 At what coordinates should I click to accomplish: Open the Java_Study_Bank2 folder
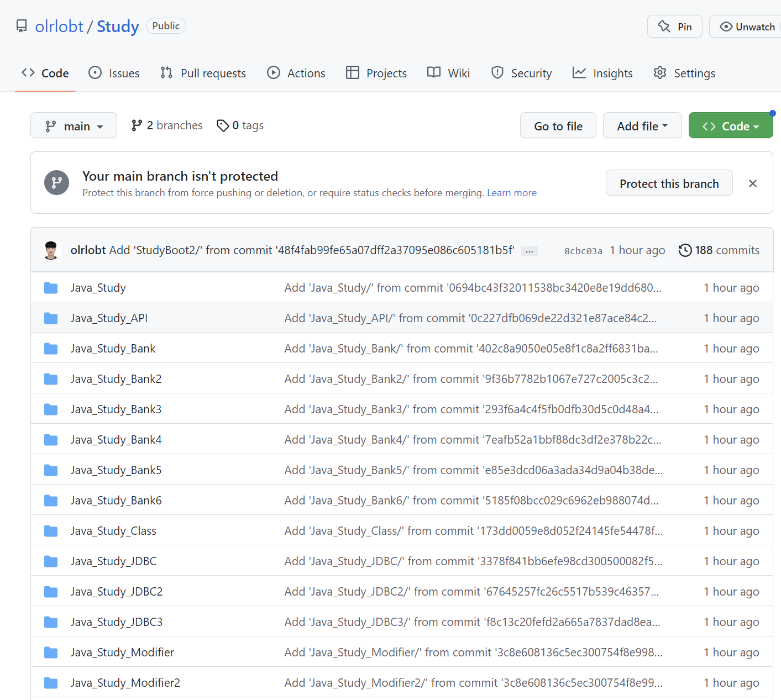[116, 379]
